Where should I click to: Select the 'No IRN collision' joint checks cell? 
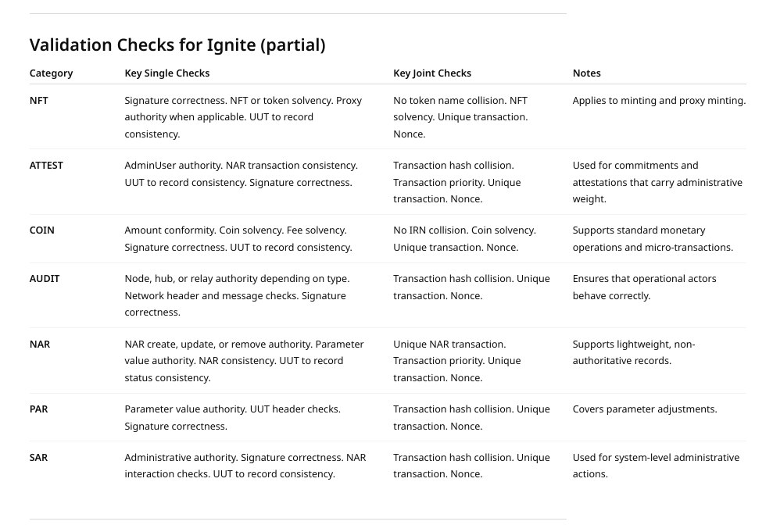pos(464,239)
